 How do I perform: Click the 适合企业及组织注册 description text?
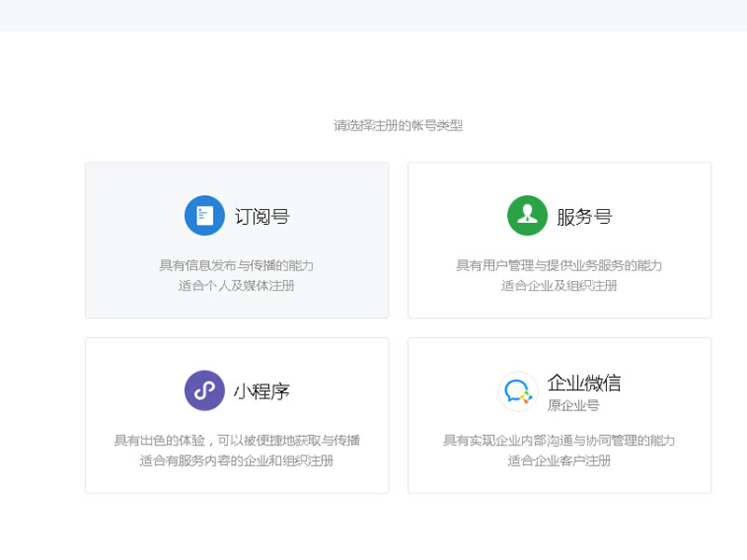[558, 286]
